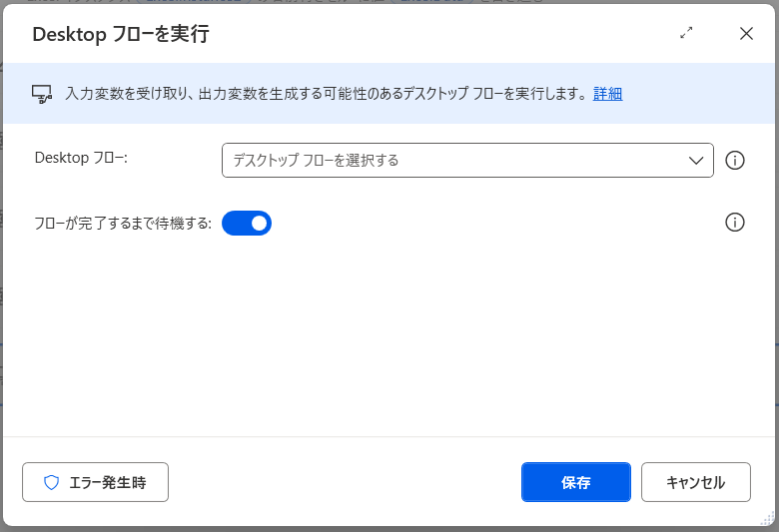The height and width of the screenshot is (532, 779).
Task: Show info for the wait-for-completion option
Action: pyautogui.click(x=735, y=223)
